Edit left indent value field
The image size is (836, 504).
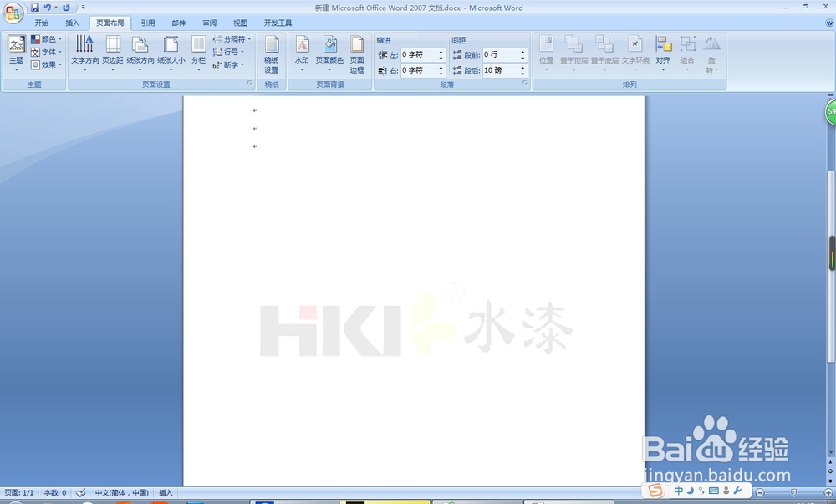[419, 55]
